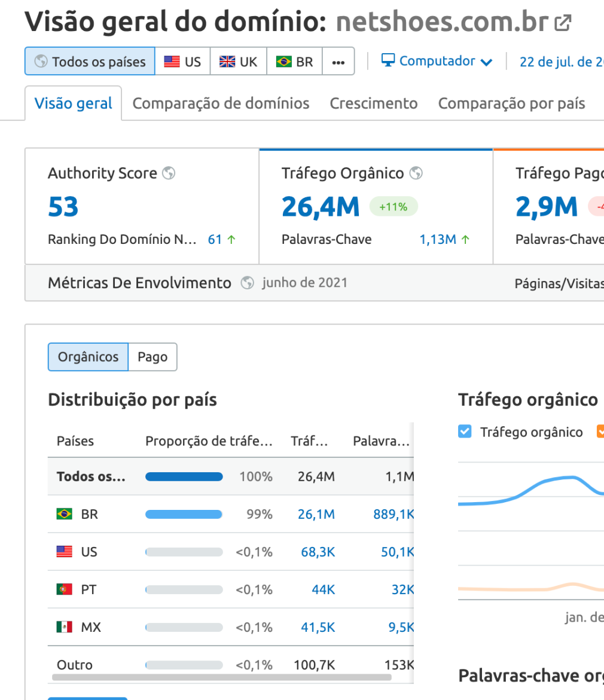Click globe icon in Todos os países
Image resolution: width=604 pixels, height=700 pixels.
[41, 61]
